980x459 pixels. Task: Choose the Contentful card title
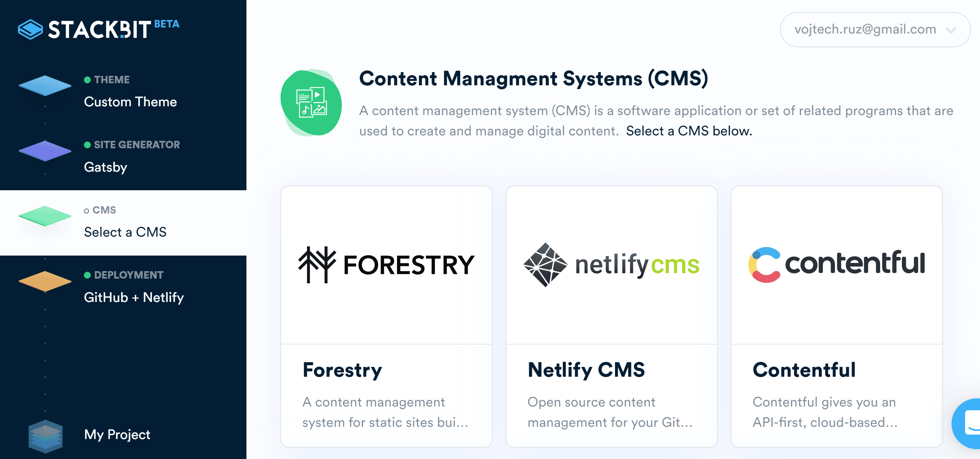(804, 370)
